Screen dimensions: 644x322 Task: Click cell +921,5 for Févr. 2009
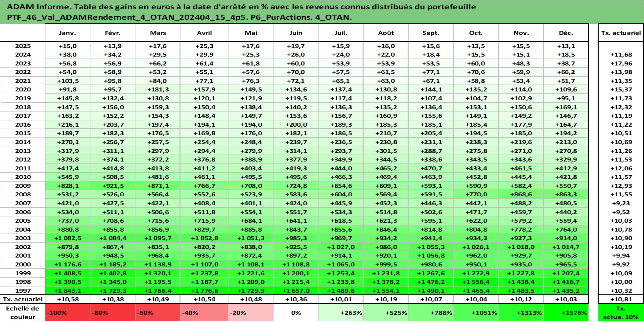(113, 186)
